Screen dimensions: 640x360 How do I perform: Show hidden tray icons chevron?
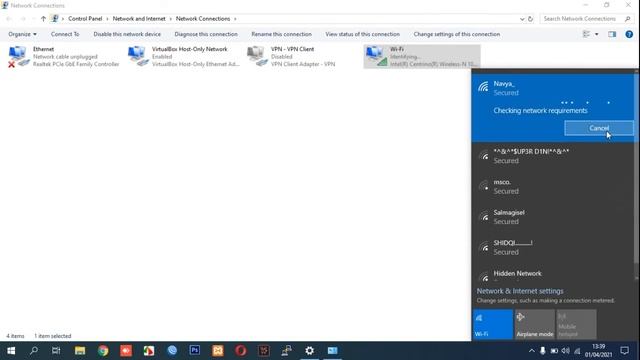tap(531, 351)
